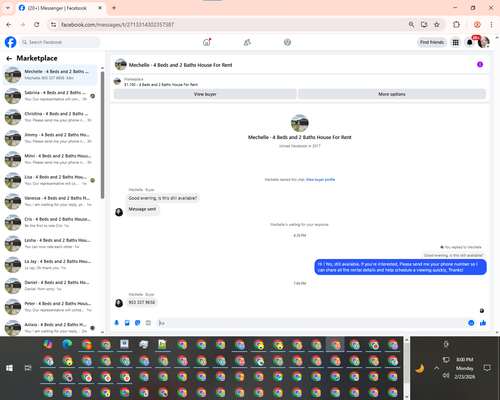Open the Windows Start menu
Viewport: 500px width, 400px height.
coord(9,368)
